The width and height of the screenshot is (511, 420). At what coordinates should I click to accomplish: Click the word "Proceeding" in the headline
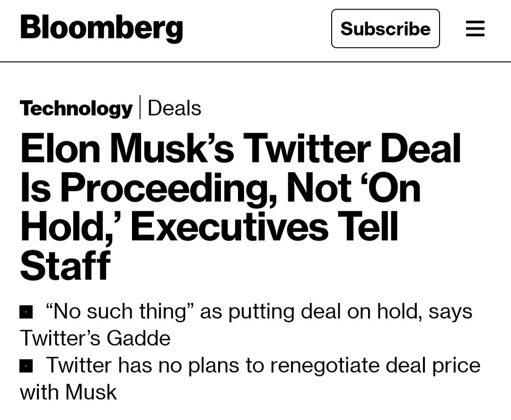(166, 188)
